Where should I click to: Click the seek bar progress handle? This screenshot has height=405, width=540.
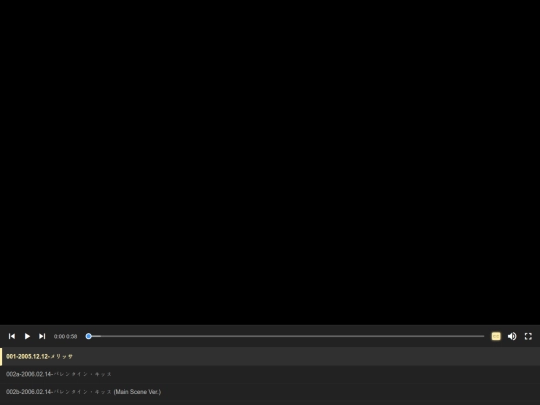click(x=89, y=336)
